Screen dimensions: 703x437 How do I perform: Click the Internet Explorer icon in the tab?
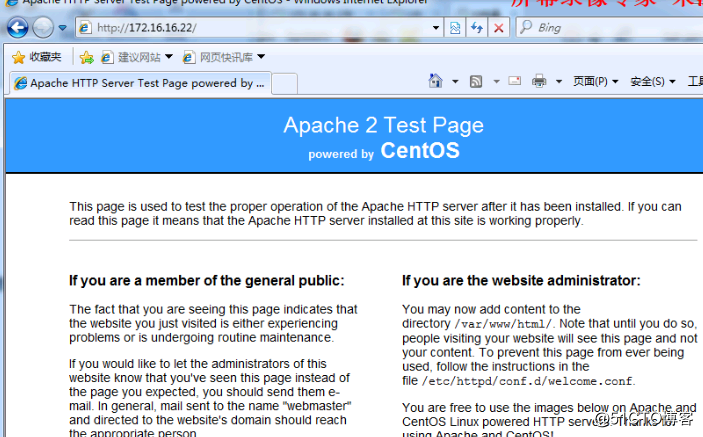tap(20, 83)
